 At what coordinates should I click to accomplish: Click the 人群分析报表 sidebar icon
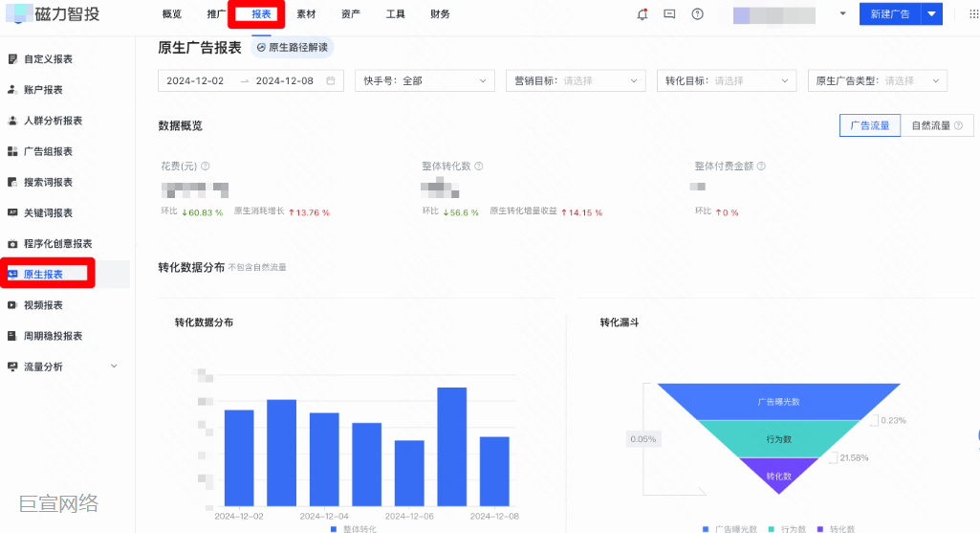tap(12, 121)
